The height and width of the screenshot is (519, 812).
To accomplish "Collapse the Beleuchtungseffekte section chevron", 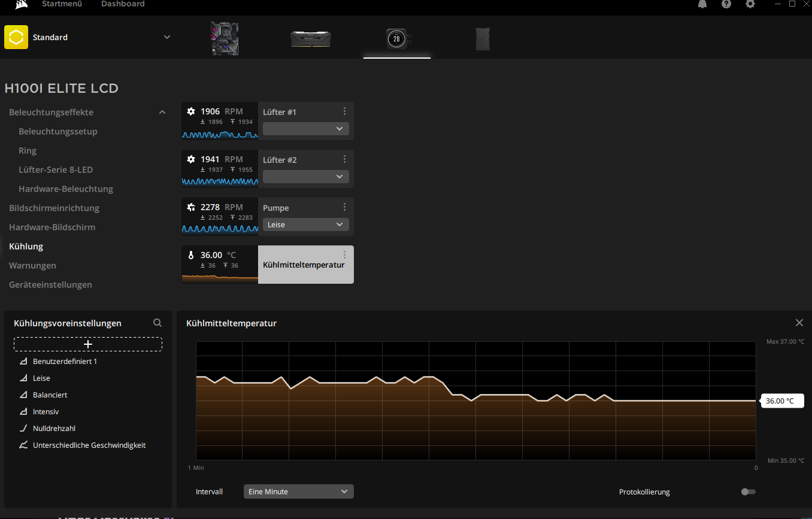I will [x=162, y=112].
